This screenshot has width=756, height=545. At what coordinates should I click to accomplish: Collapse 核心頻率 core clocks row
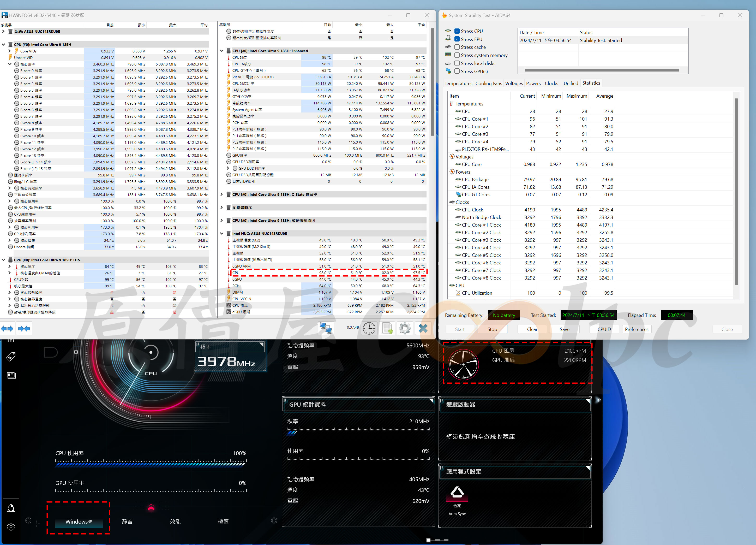pos(10,64)
